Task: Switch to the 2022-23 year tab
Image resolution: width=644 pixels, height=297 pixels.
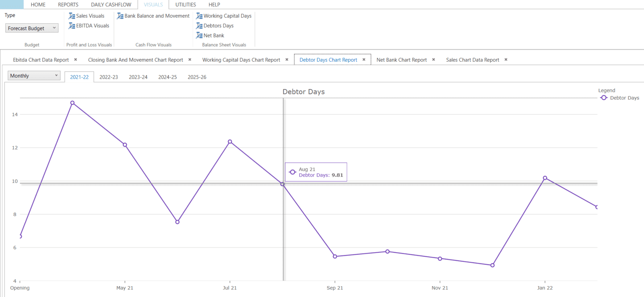Action: pos(109,77)
